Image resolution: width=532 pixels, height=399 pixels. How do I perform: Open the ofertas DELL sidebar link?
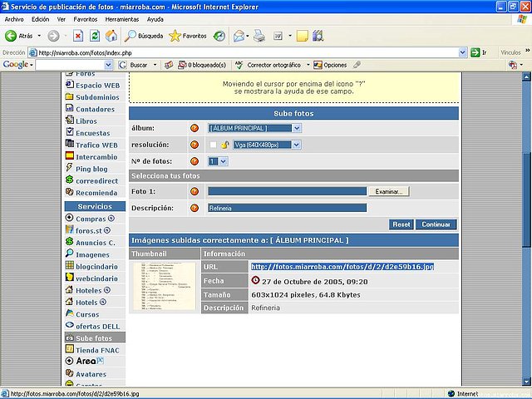[x=98, y=327]
